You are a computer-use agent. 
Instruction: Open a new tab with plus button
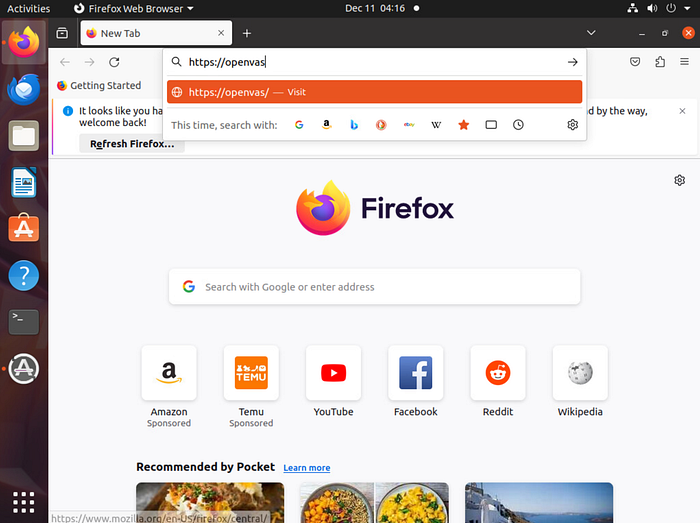247,33
